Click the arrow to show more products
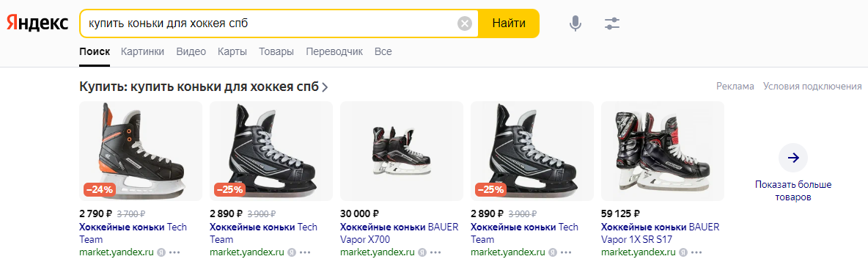The height and width of the screenshot is (270, 868). [792, 158]
